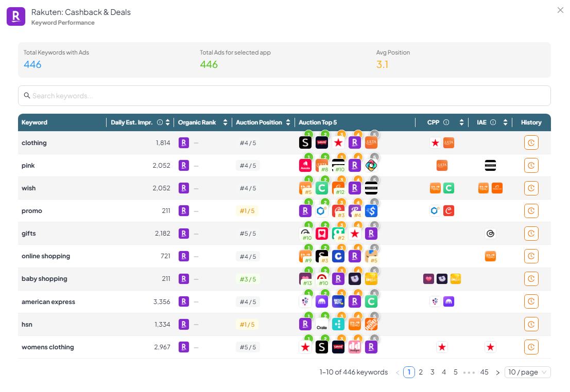Go to page 2 of keywords
This screenshot has height=392, width=570.
pos(421,372)
